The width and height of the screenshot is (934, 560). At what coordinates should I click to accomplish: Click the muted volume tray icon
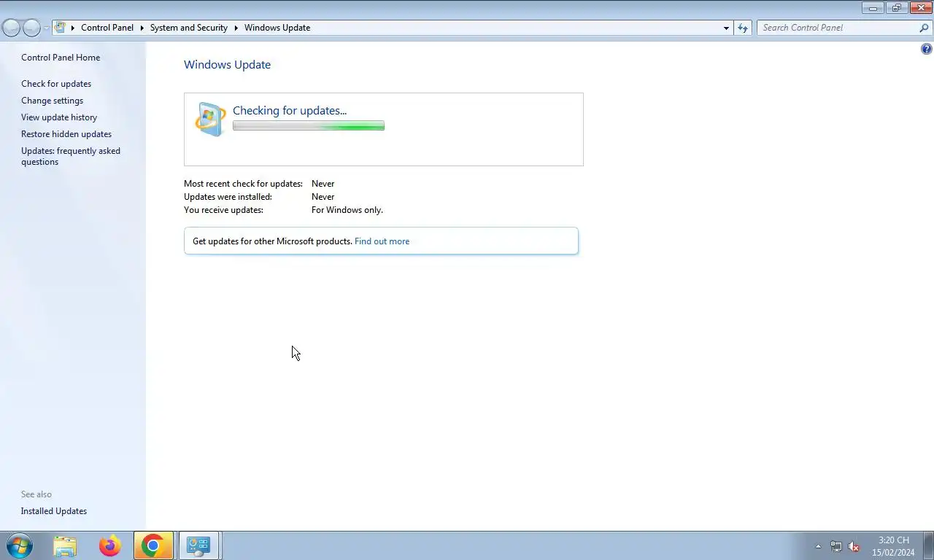(x=854, y=546)
